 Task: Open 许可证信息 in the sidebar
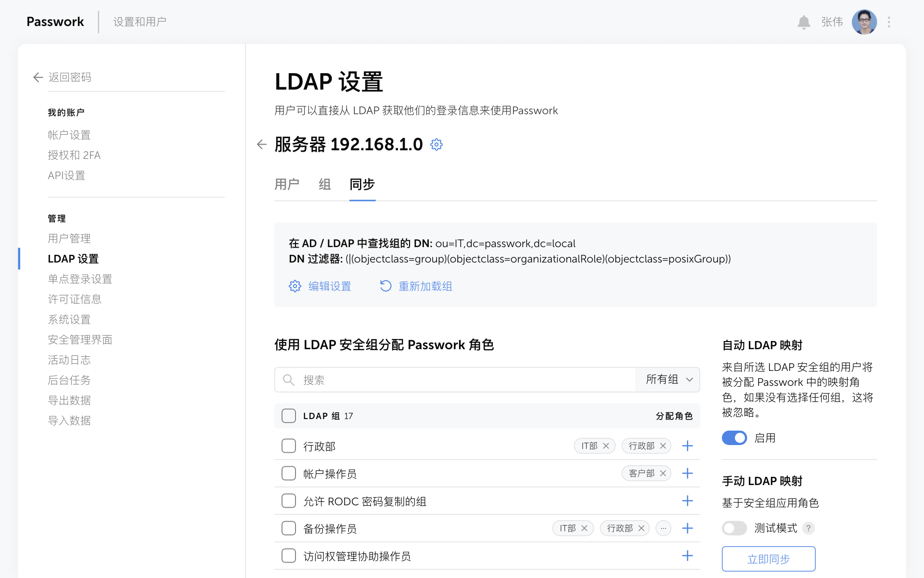point(75,300)
